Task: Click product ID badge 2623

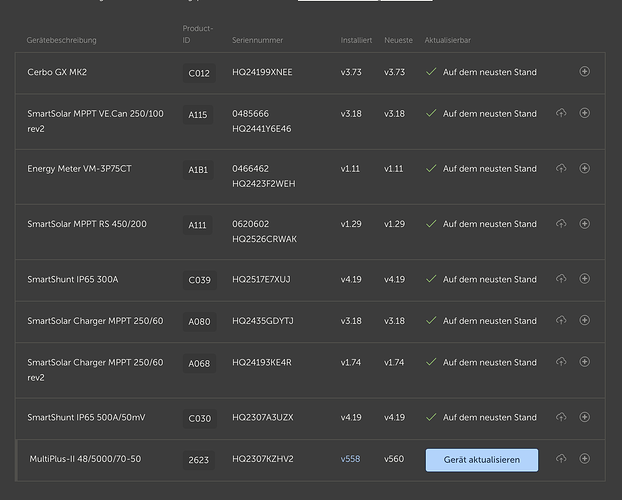Action: pyautogui.click(x=198, y=460)
